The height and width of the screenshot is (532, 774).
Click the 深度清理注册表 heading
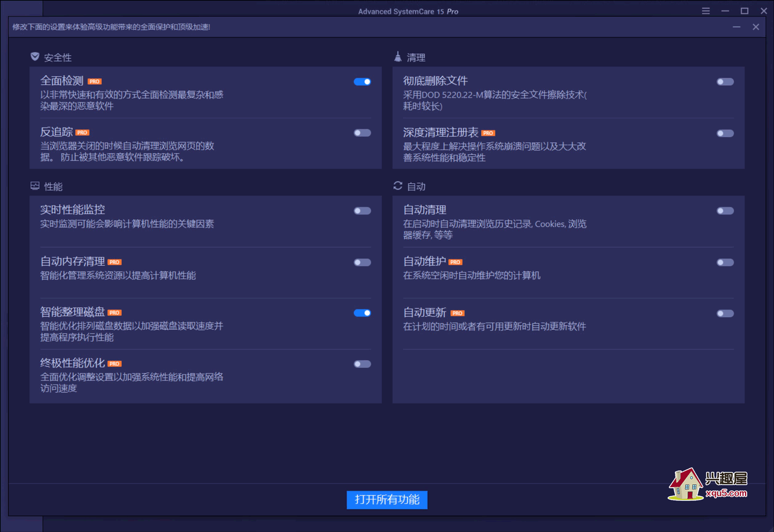441,133
